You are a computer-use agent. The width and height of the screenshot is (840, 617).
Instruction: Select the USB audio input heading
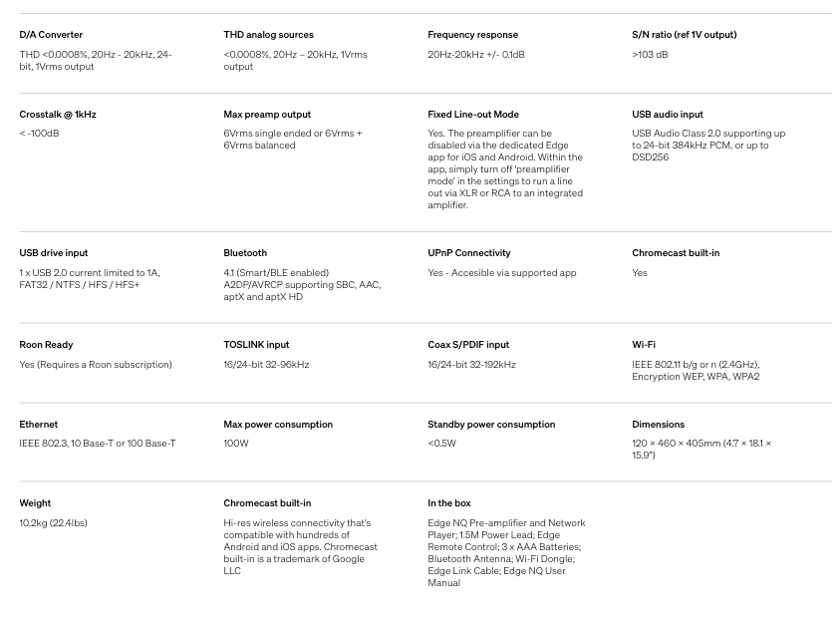click(668, 115)
